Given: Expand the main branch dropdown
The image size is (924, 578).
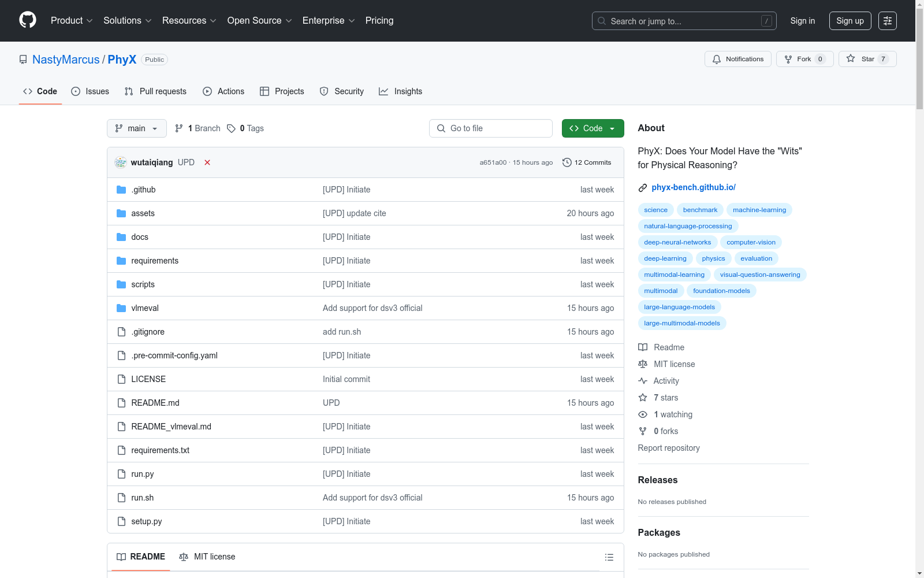Looking at the screenshot, I should pyautogui.click(x=137, y=128).
